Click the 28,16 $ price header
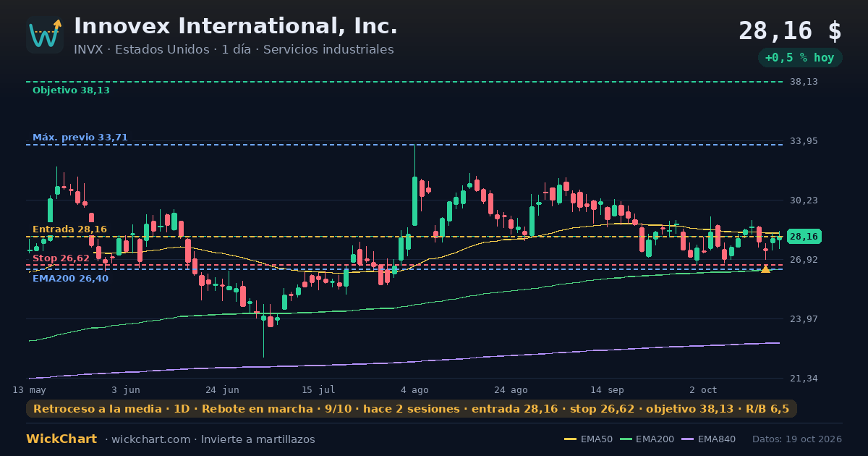This screenshot has width=868, height=456. tap(790, 31)
